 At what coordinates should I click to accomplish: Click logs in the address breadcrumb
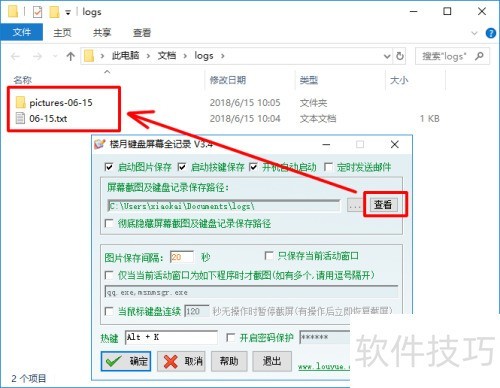click(204, 56)
